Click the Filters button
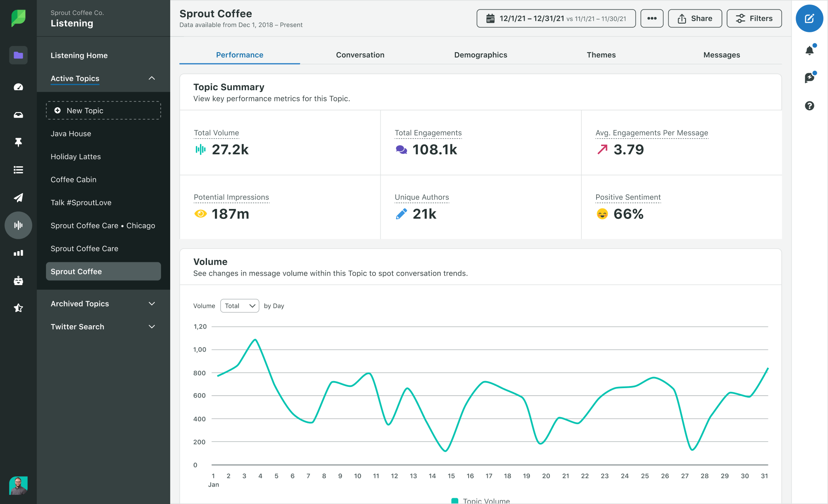The height and width of the screenshot is (504, 828). coord(753,18)
